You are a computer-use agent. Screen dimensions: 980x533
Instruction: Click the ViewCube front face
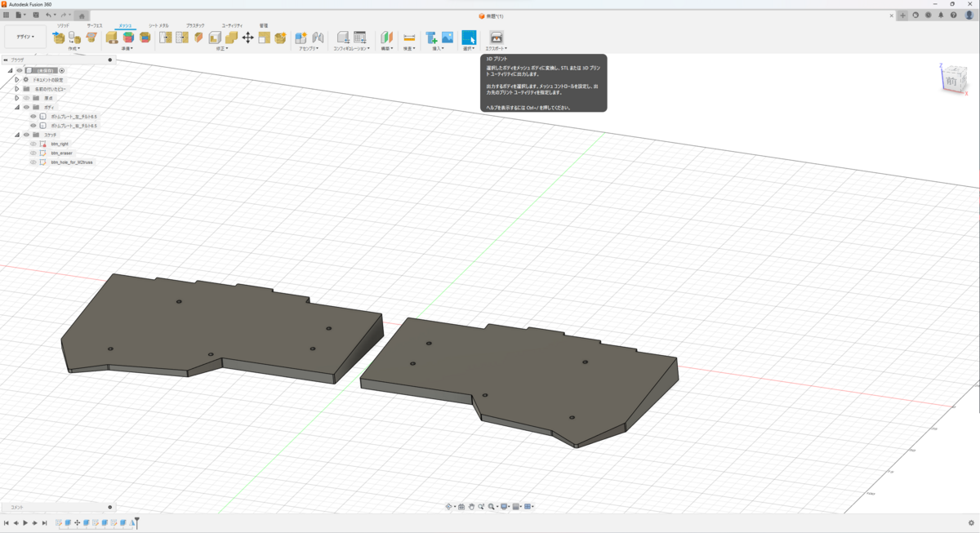coord(951,82)
